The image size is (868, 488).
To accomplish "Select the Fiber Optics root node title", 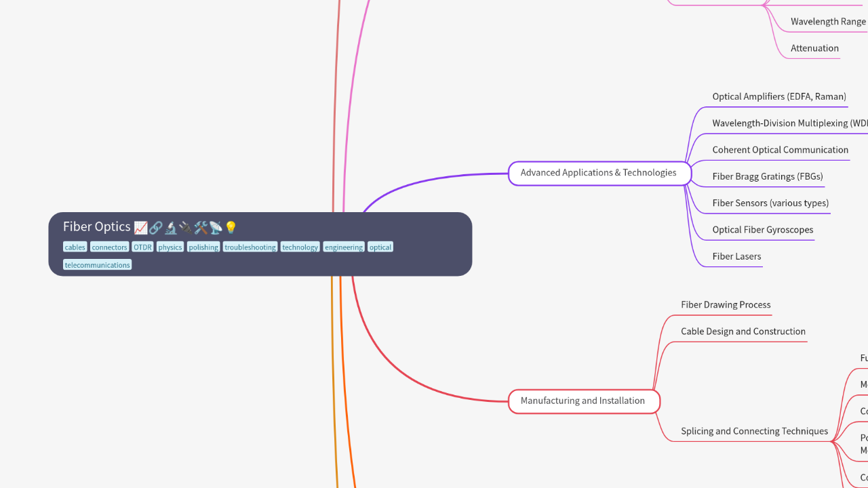I will [151, 227].
